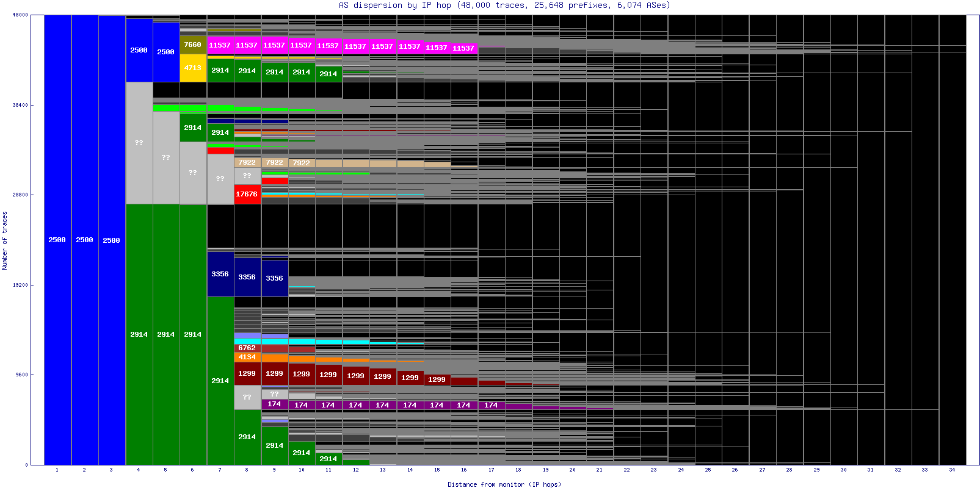Click the y-axis tick label 28800
The image size is (980, 488).
[x=20, y=195]
